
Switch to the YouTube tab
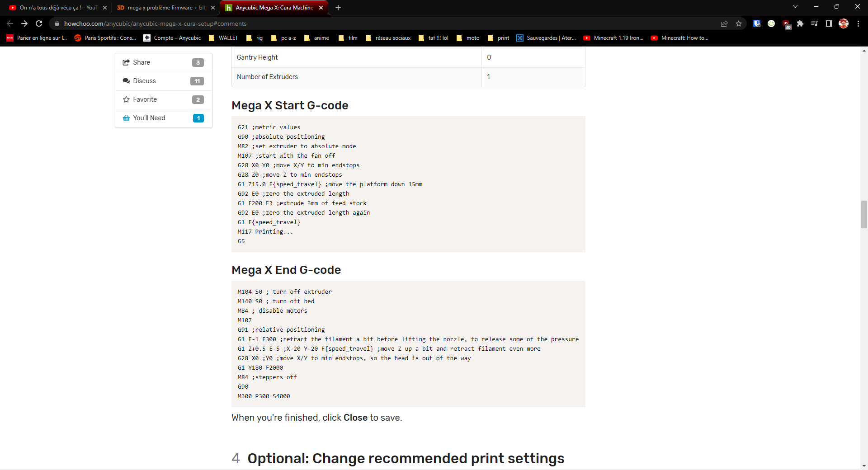[x=58, y=8]
